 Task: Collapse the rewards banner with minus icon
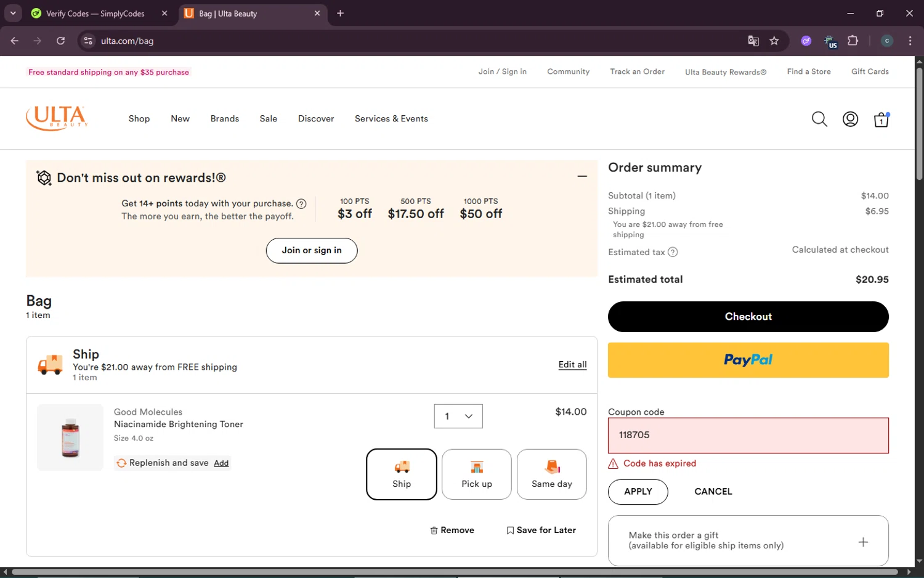tap(582, 176)
